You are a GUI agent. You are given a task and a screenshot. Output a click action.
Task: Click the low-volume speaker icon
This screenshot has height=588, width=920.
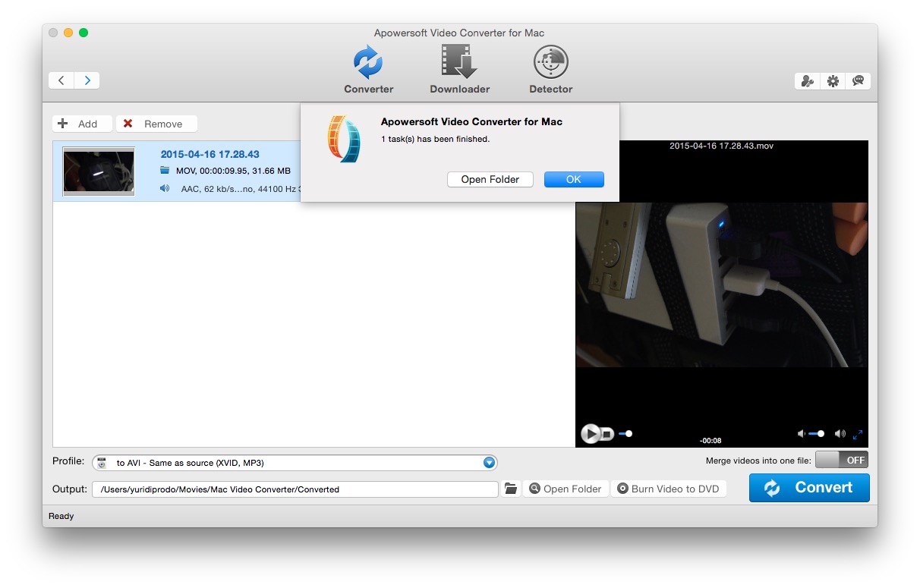coord(802,434)
